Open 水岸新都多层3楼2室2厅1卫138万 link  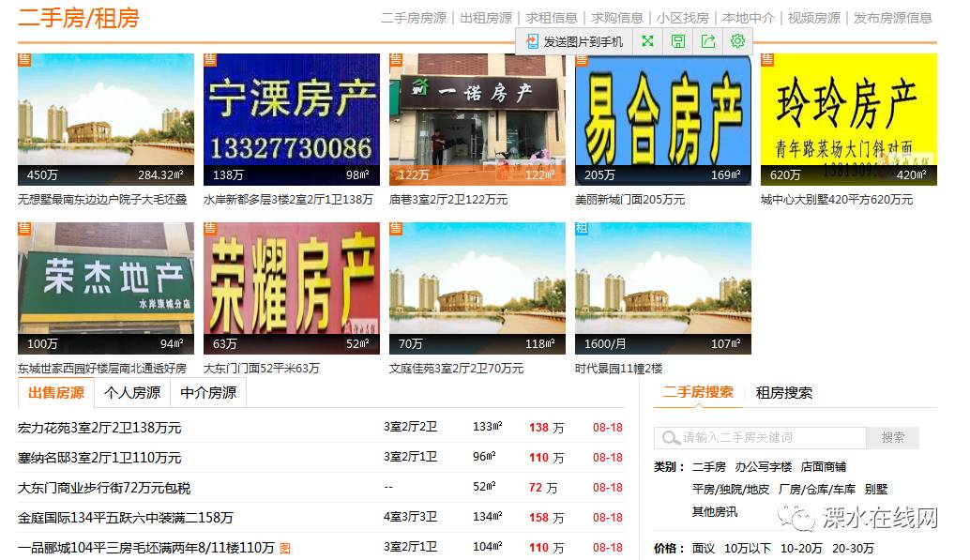(x=288, y=200)
